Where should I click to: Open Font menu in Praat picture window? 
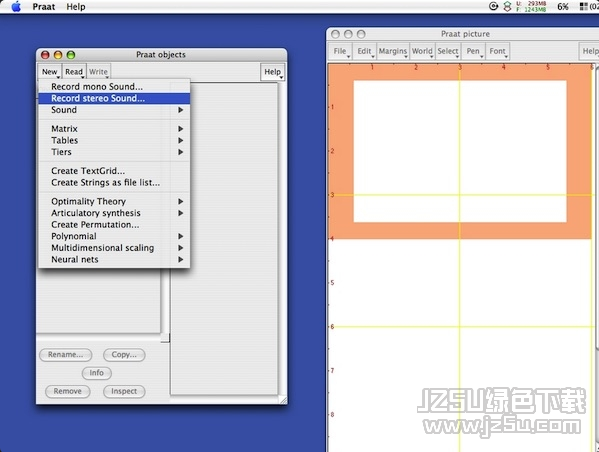point(497,51)
